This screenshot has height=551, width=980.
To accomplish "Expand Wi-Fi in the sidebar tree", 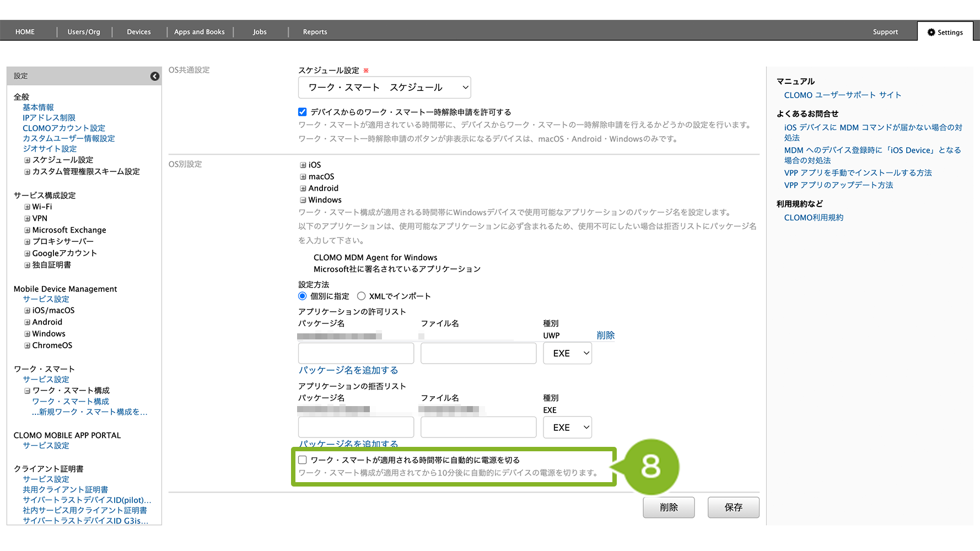I will [27, 207].
